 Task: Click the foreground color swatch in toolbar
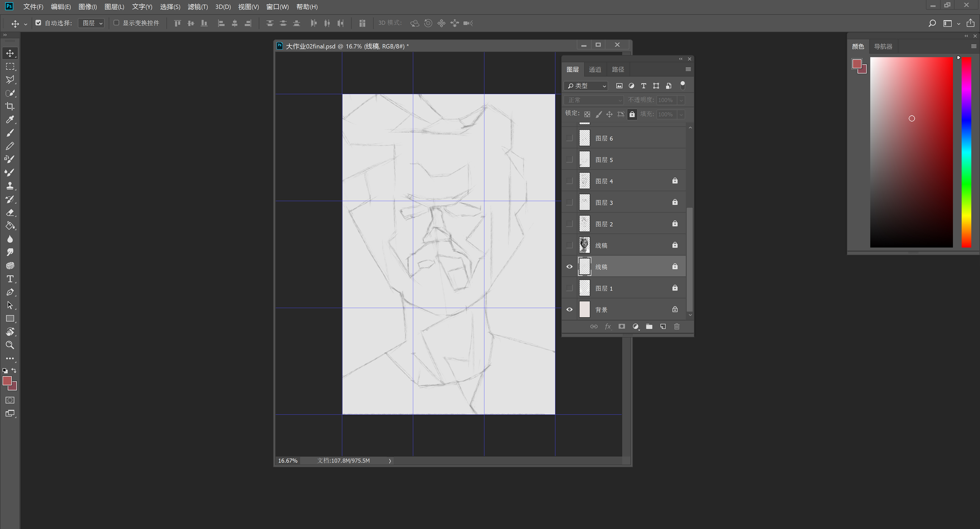coord(7,381)
